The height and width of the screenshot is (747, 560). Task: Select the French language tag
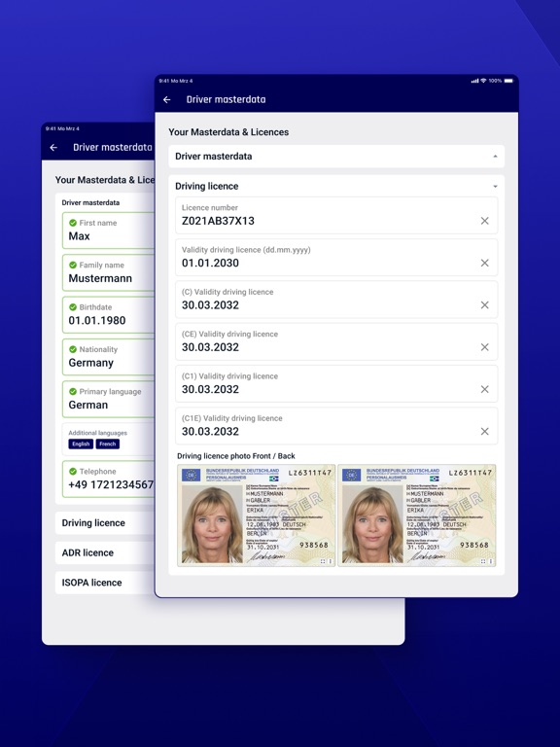pos(108,444)
